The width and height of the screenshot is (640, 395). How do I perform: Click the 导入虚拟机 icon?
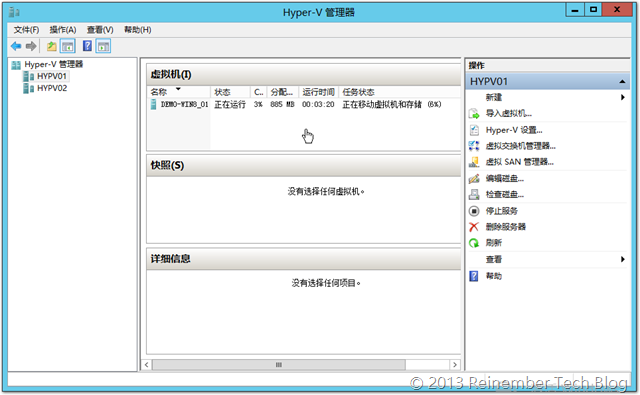point(474,113)
